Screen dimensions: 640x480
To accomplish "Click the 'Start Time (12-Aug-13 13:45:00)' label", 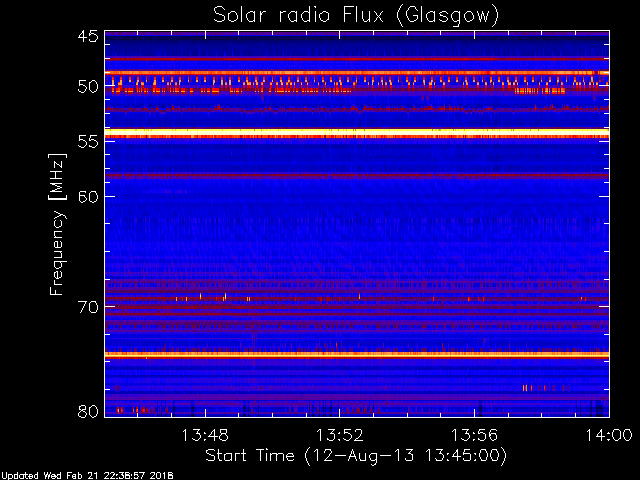I will point(356,456).
